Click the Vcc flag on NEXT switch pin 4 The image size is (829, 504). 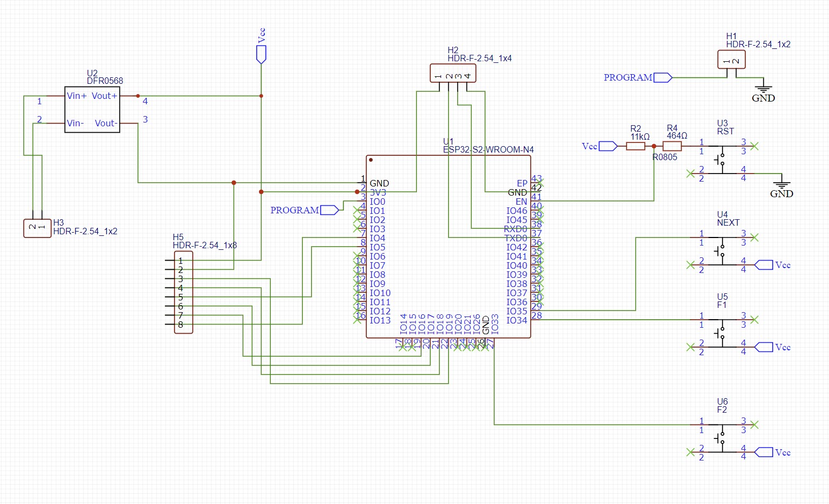tap(764, 265)
